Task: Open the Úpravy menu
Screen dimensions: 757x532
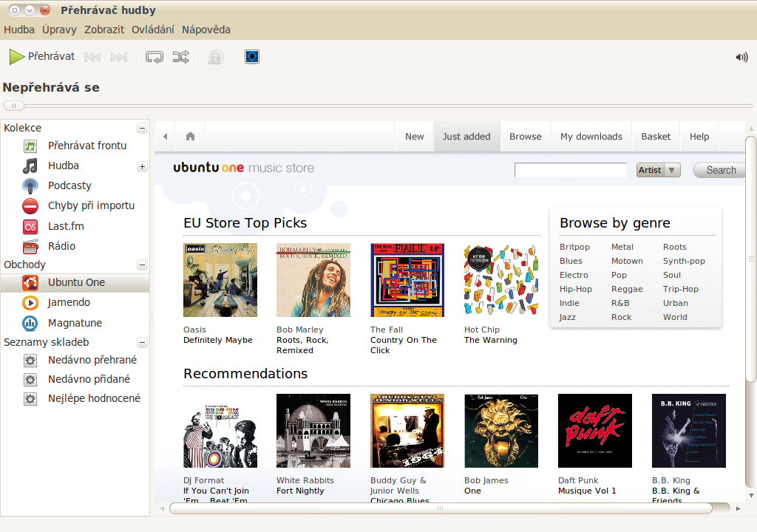Action: (59, 30)
